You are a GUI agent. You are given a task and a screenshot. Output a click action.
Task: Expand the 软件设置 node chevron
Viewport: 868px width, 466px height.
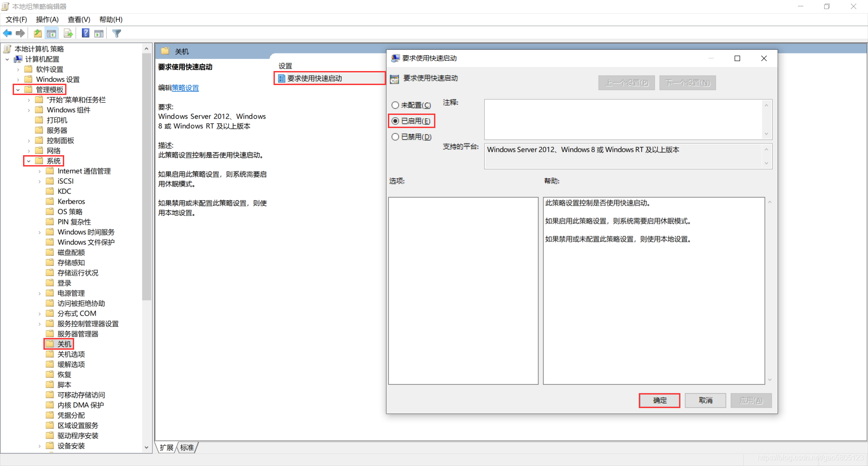coord(18,69)
